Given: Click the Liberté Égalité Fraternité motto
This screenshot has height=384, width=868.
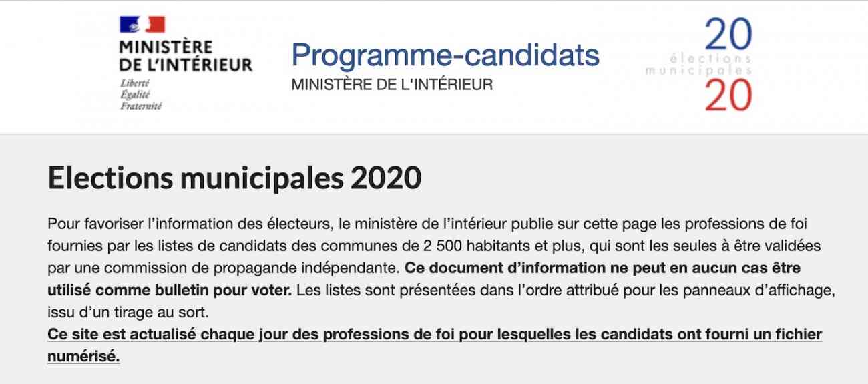Looking at the screenshot, I should coord(141,94).
